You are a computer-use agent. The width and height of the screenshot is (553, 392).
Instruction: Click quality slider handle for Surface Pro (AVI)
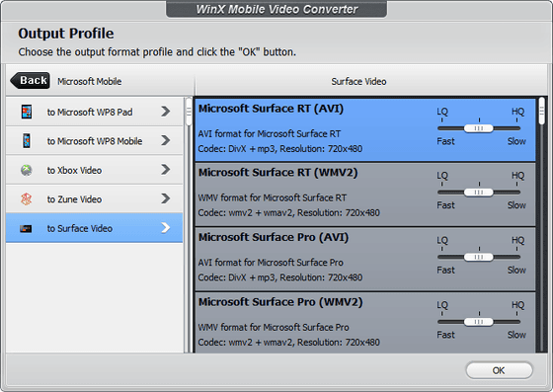479,257
